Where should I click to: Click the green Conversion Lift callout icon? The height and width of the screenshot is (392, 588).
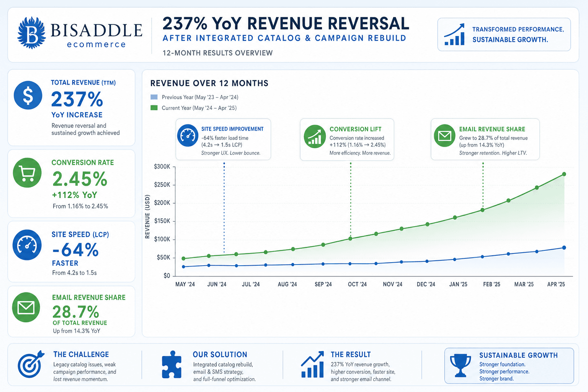click(315, 137)
